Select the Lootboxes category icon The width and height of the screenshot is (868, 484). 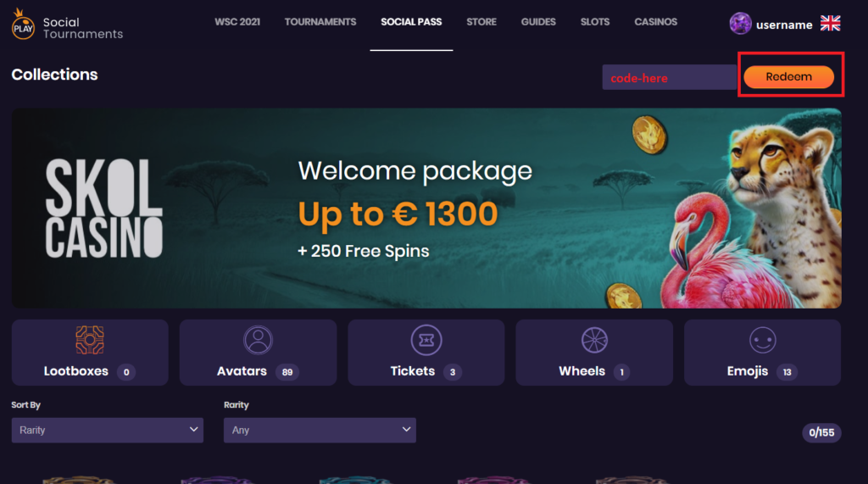90,340
